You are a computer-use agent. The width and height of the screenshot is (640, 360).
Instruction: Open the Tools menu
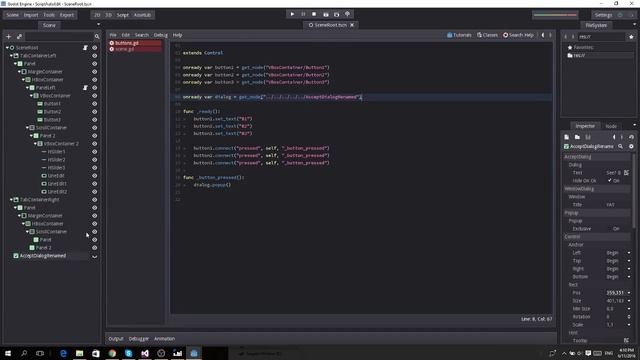coord(49,15)
